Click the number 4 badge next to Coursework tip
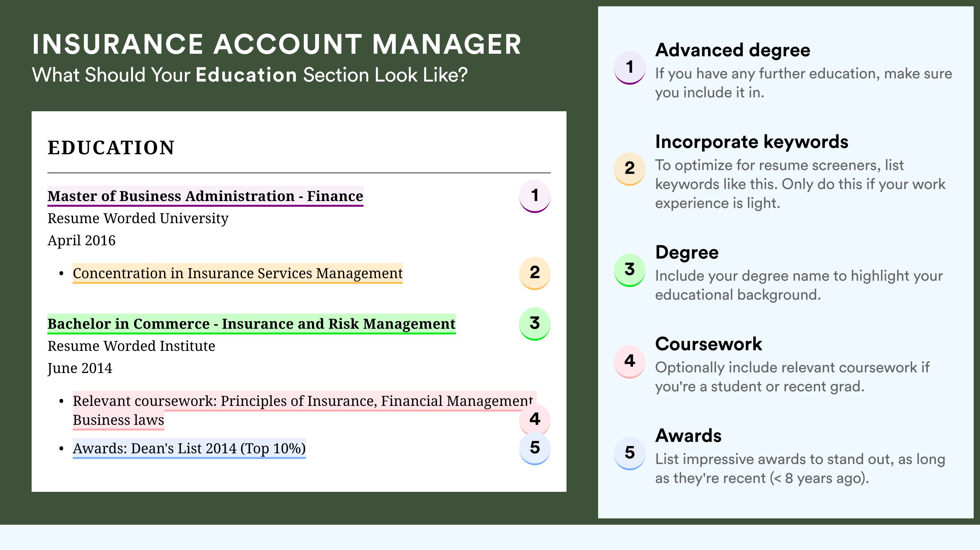 [629, 361]
